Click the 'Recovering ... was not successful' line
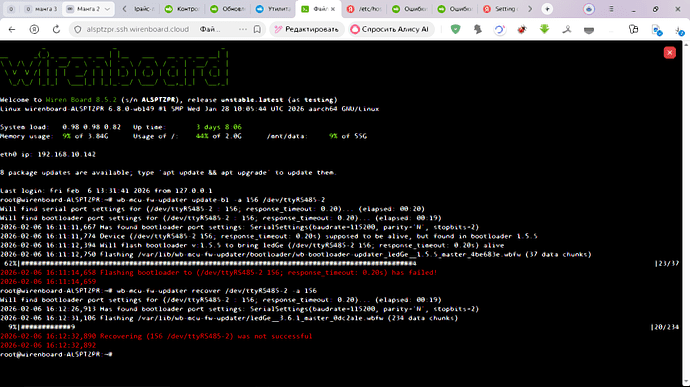 tap(156, 336)
